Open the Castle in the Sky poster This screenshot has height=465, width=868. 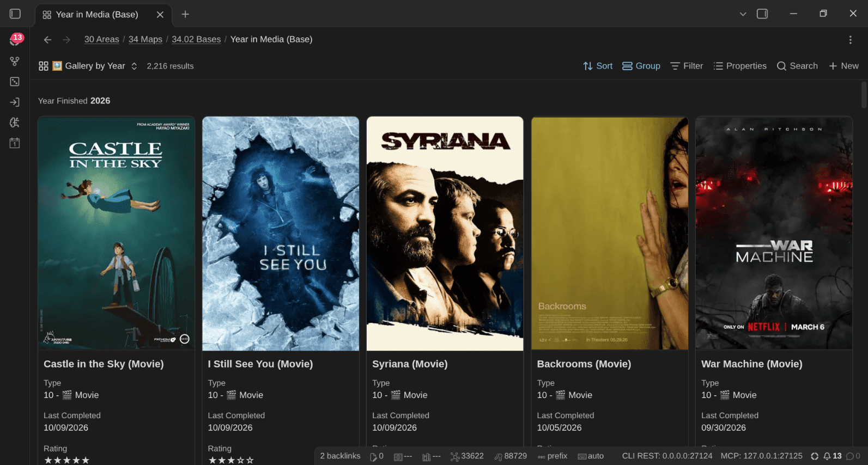coord(116,234)
